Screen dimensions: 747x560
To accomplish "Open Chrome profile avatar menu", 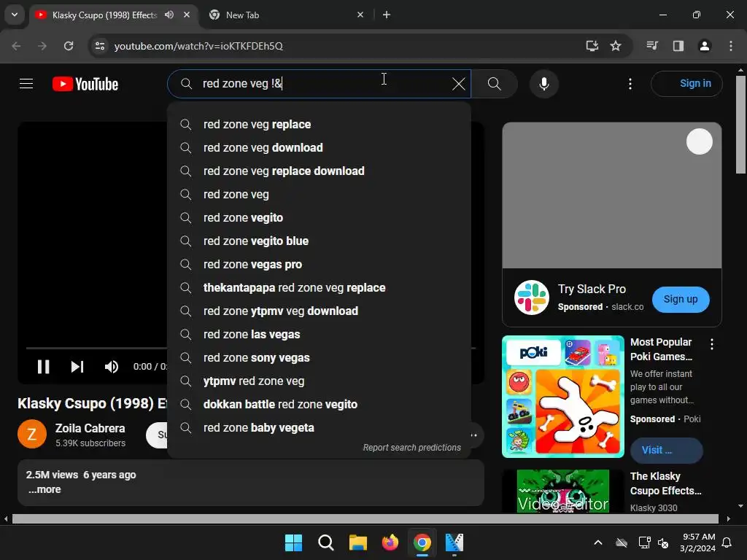I will click(x=704, y=46).
